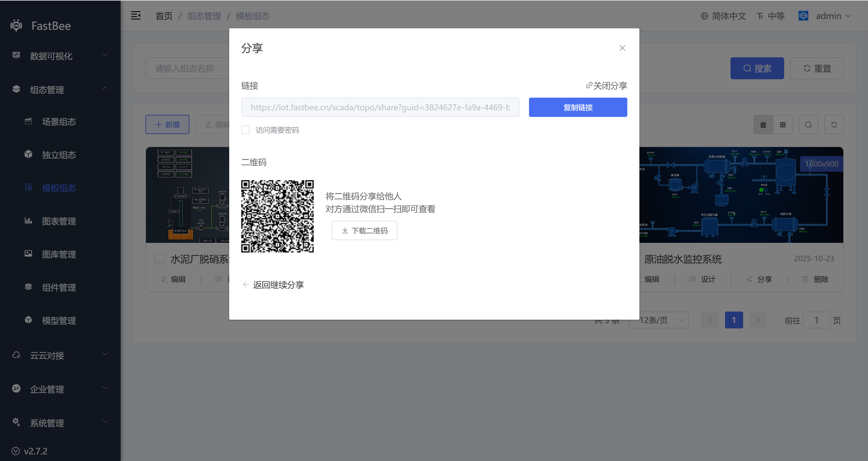Open 图库管理 menu item
The width and height of the screenshot is (868, 461).
coord(59,254)
